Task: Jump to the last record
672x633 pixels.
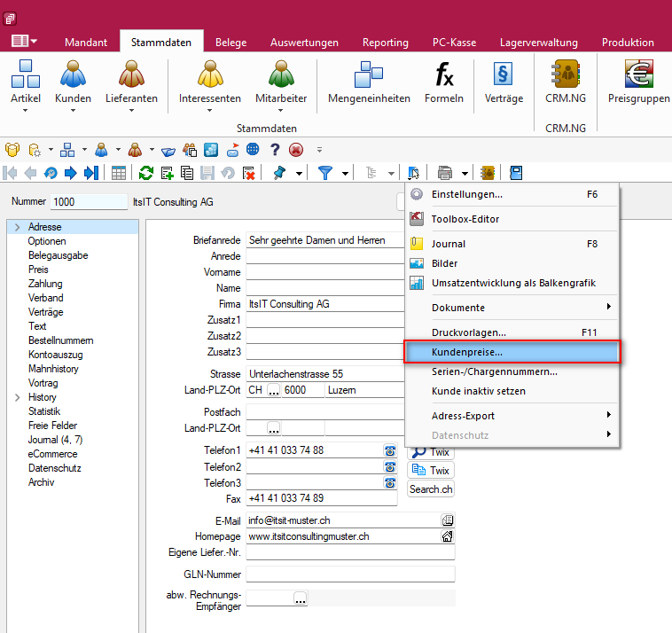Action: [x=91, y=173]
